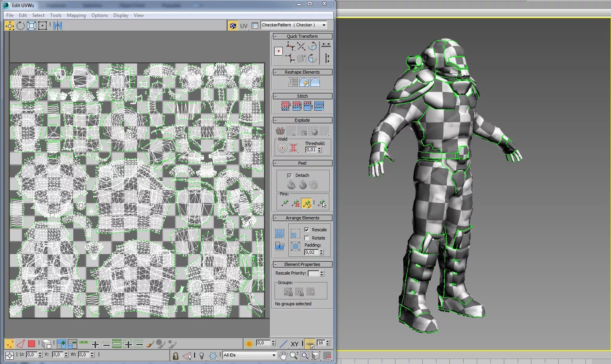Click the Arrange Elements rollout header
The height and width of the screenshot is (364, 611).
pos(302,218)
